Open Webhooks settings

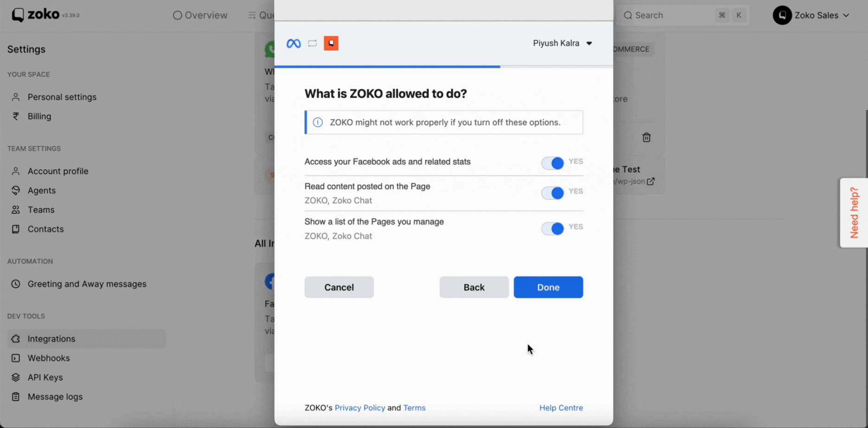point(48,358)
